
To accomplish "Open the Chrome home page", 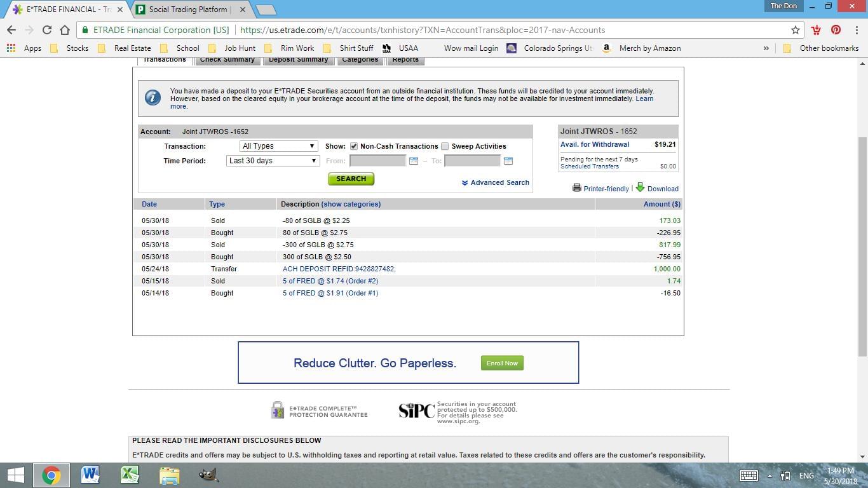I will coord(64,30).
